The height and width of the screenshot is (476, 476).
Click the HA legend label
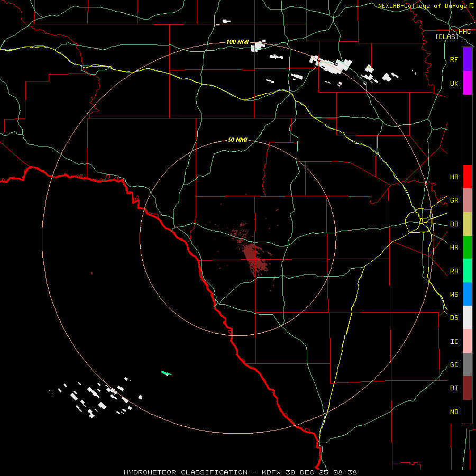(454, 177)
